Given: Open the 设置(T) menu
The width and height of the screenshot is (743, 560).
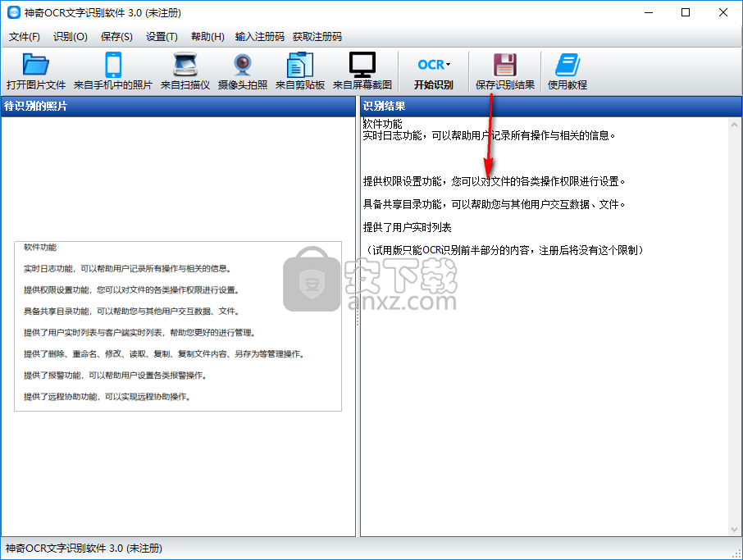Looking at the screenshot, I should tap(162, 36).
